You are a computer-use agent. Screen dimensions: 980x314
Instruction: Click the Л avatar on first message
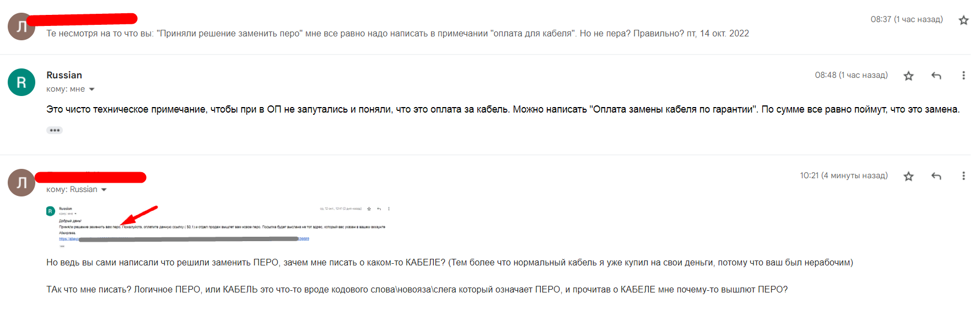21,26
